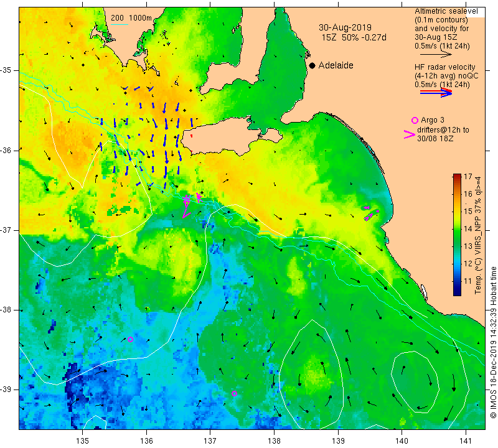Click 'HF radar velocity' legend heading
This screenshot has width=498, height=448.
(x=444, y=67)
